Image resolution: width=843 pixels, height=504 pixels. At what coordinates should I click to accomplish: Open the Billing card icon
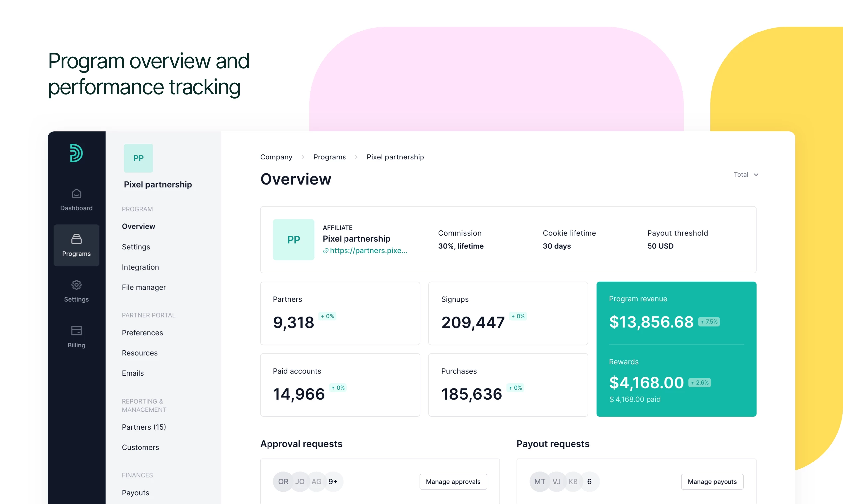click(x=76, y=331)
